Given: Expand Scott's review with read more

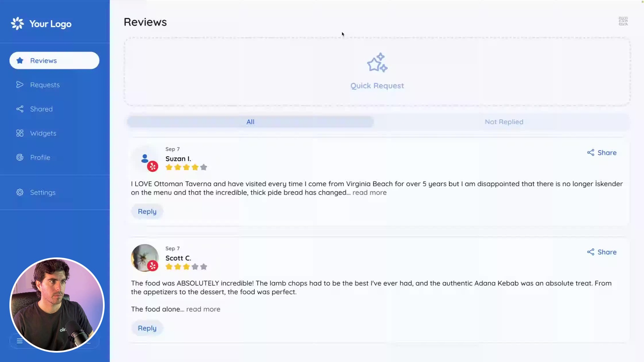Looking at the screenshot, I should [x=203, y=309].
